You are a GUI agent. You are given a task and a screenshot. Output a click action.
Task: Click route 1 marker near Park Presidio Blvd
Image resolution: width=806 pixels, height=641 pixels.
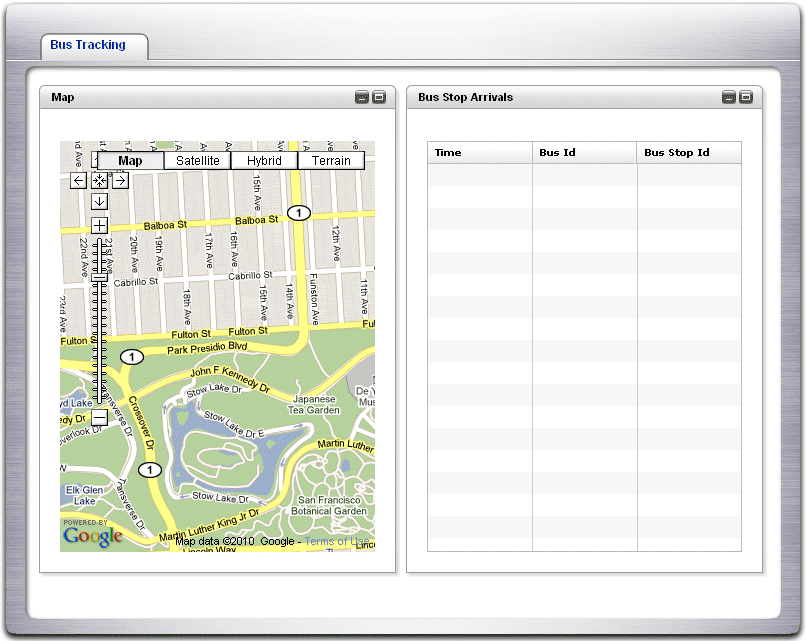132,357
